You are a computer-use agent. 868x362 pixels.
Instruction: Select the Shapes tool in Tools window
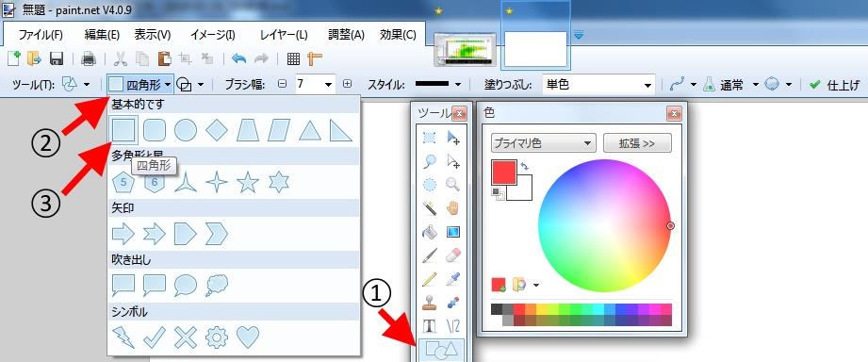441,350
